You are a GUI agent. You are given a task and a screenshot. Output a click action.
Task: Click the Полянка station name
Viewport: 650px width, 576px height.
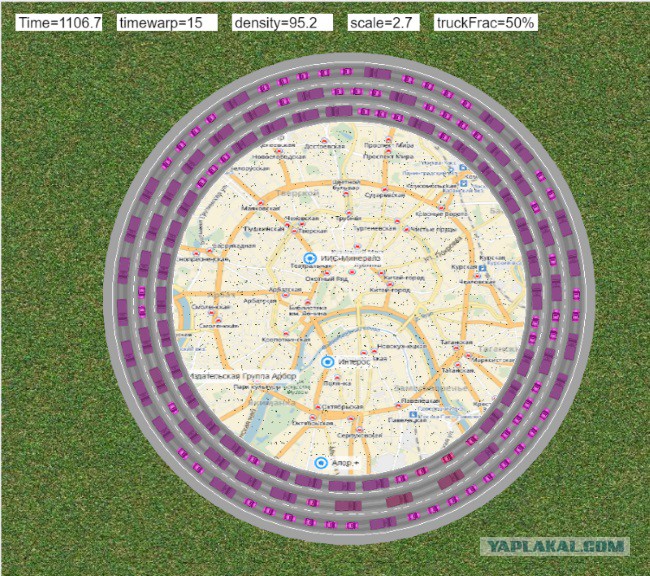(x=337, y=383)
